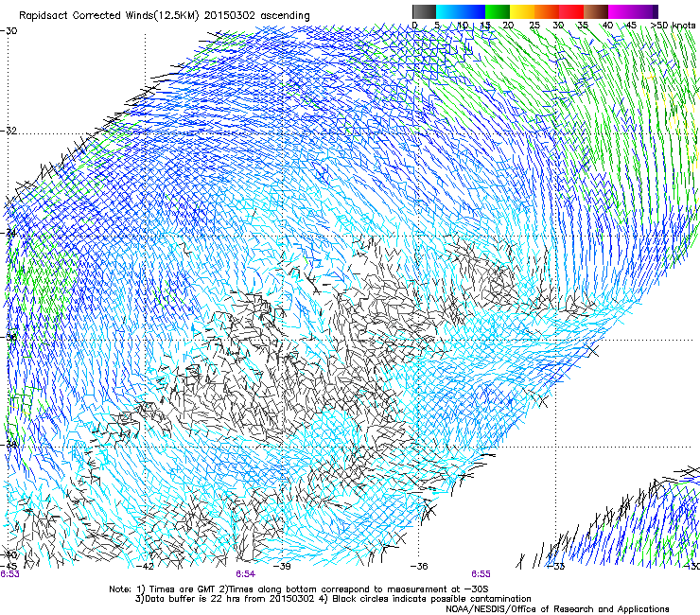Click the 'Data buffer is 22 hrs' note line
Screen dimensions: 700x615
[x=333, y=599]
